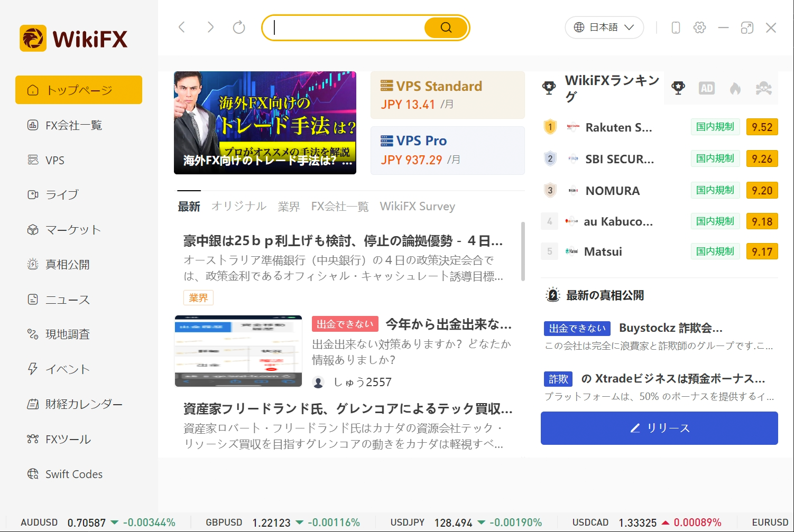This screenshot has height=532, width=794.
Task: Open Rakuten S... ranking entry
Action: [x=618, y=127]
